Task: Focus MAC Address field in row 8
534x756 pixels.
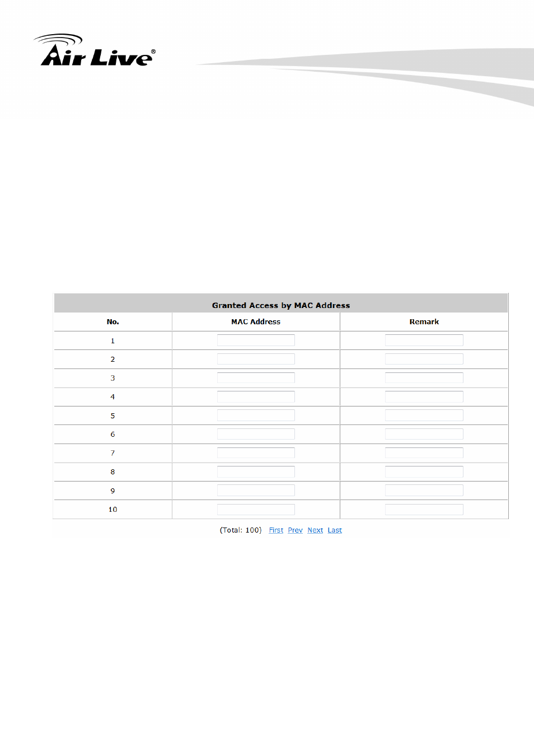Action: pos(256,472)
